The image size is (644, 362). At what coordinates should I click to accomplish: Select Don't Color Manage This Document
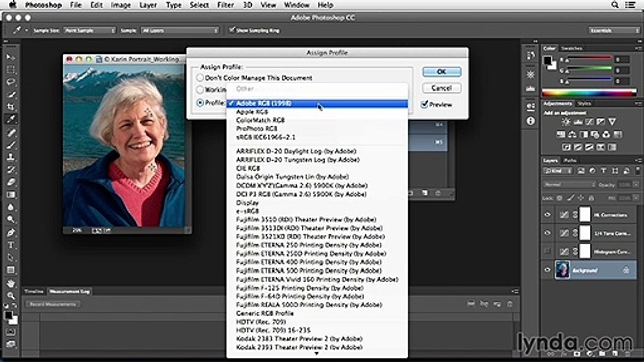coord(200,78)
